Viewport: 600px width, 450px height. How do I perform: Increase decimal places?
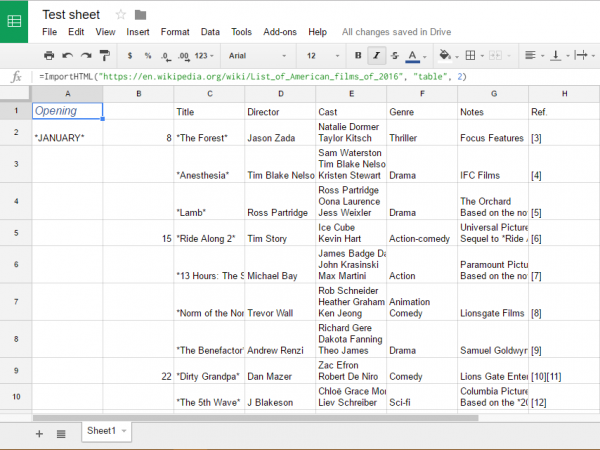tap(184, 56)
